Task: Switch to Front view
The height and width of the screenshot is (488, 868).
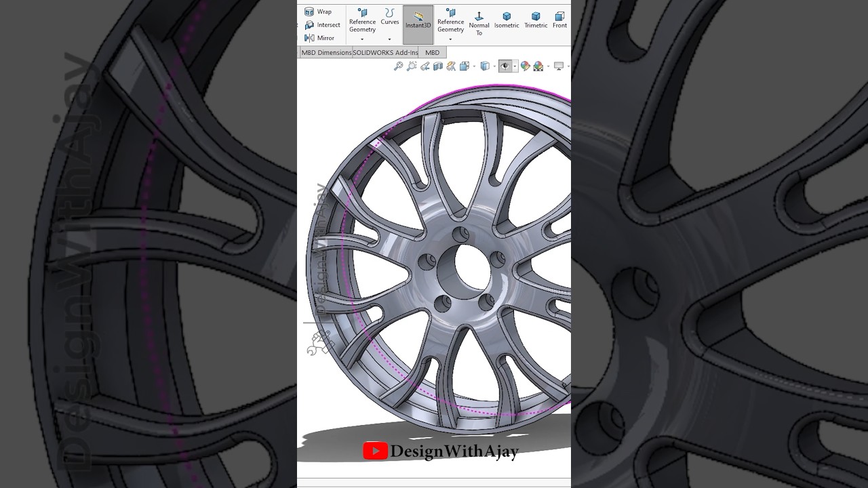Action: click(x=559, y=20)
